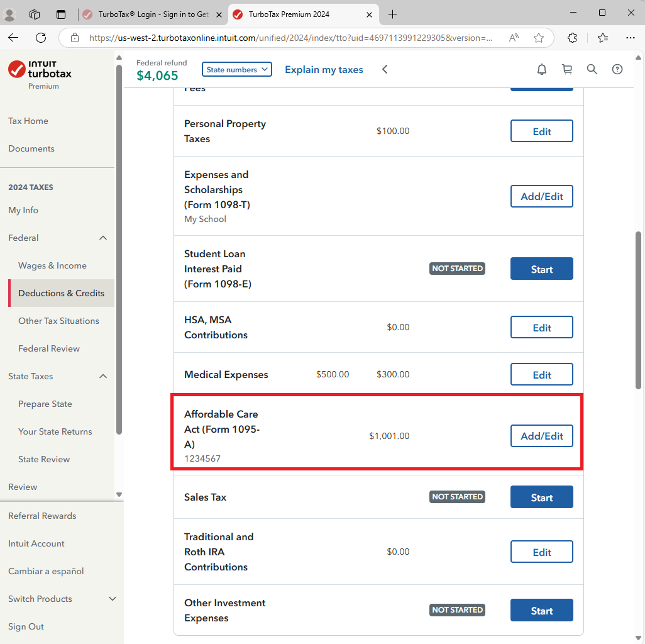The height and width of the screenshot is (644, 645).
Task: Open Intuit Account
Action: pos(36,543)
